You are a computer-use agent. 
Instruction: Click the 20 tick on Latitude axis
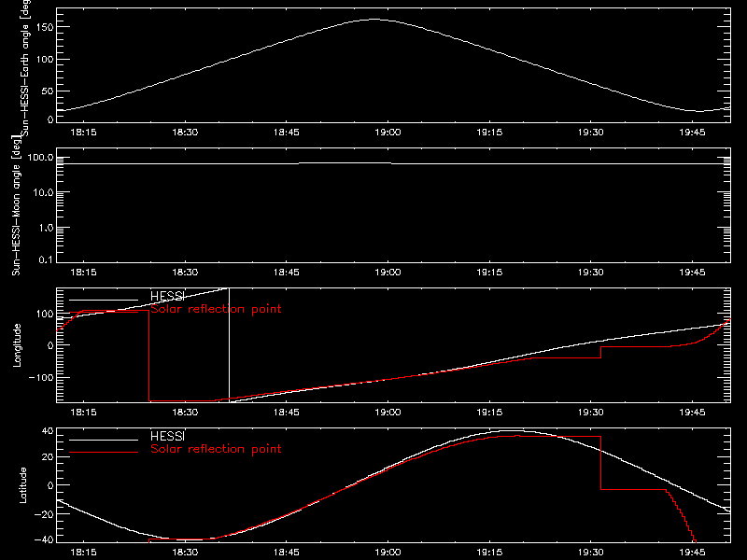click(x=48, y=457)
